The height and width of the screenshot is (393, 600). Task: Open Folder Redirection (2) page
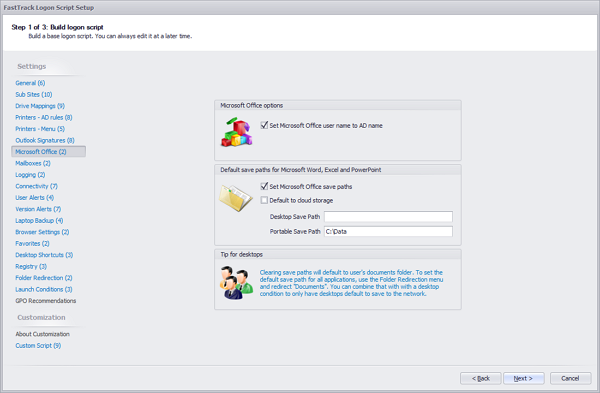coord(44,278)
